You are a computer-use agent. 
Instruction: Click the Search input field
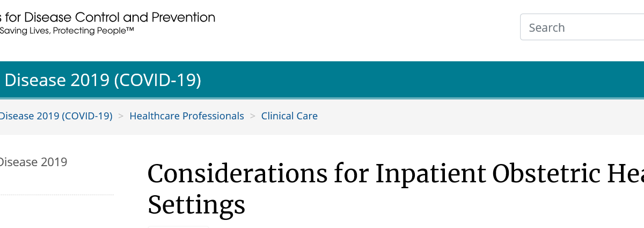pyautogui.click(x=582, y=27)
